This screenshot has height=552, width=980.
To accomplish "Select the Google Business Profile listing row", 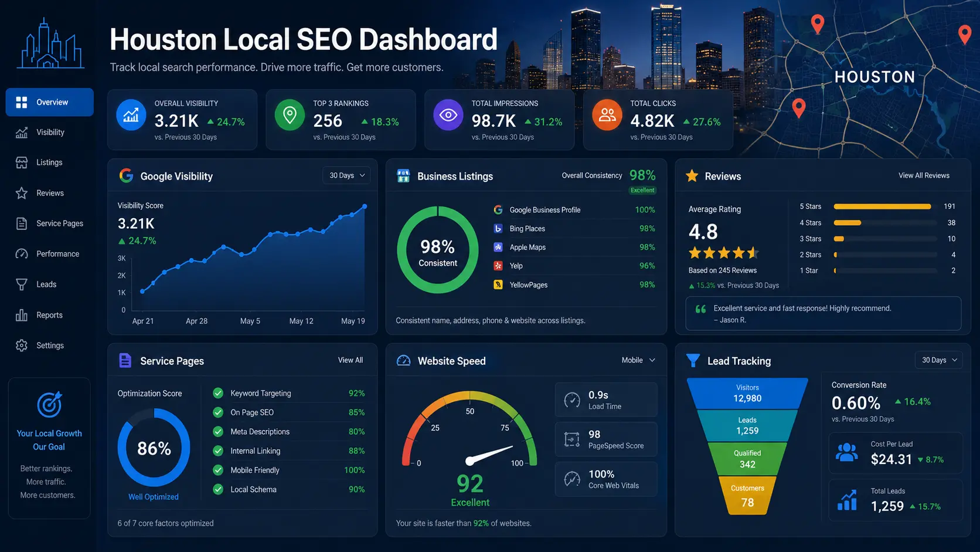I will pos(574,210).
